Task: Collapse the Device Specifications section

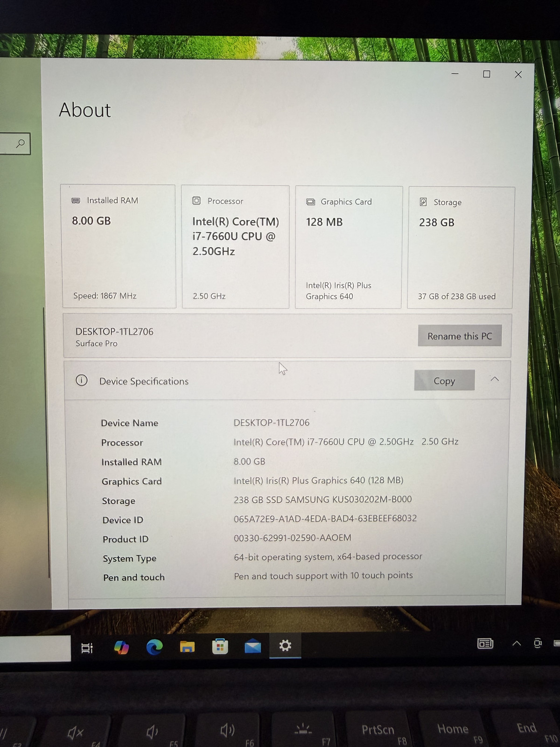Action: click(495, 379)
